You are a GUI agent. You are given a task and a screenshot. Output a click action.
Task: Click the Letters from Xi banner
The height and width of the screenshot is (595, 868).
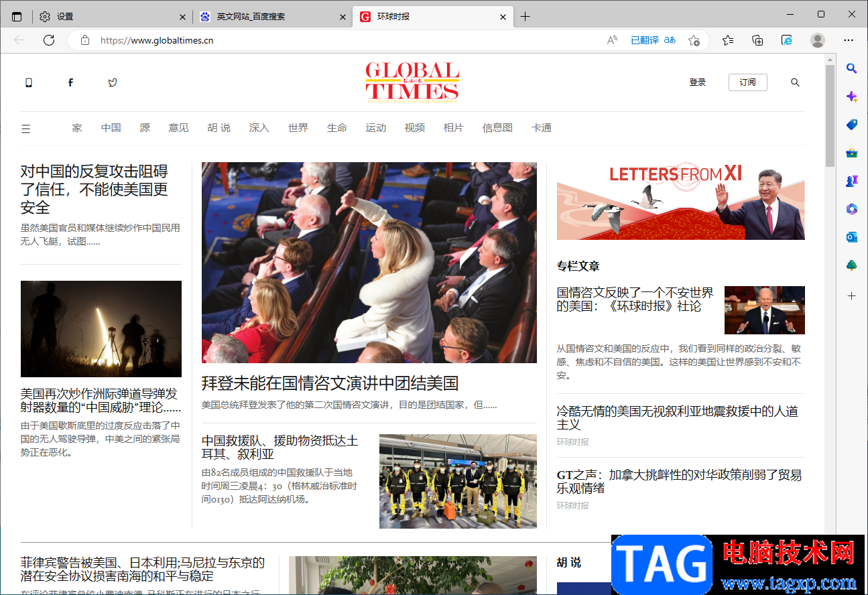click(681, 201)
